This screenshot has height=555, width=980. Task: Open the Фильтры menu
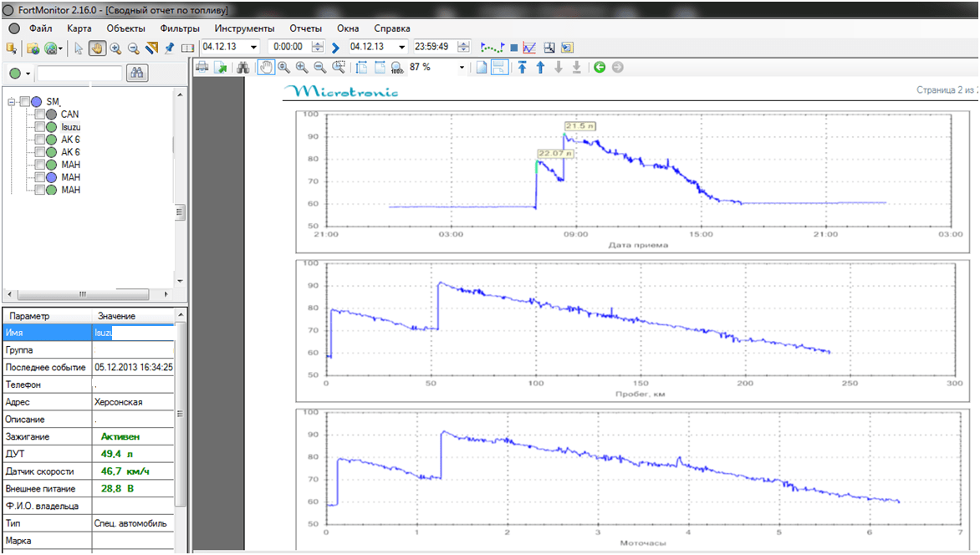click(180, 28)
